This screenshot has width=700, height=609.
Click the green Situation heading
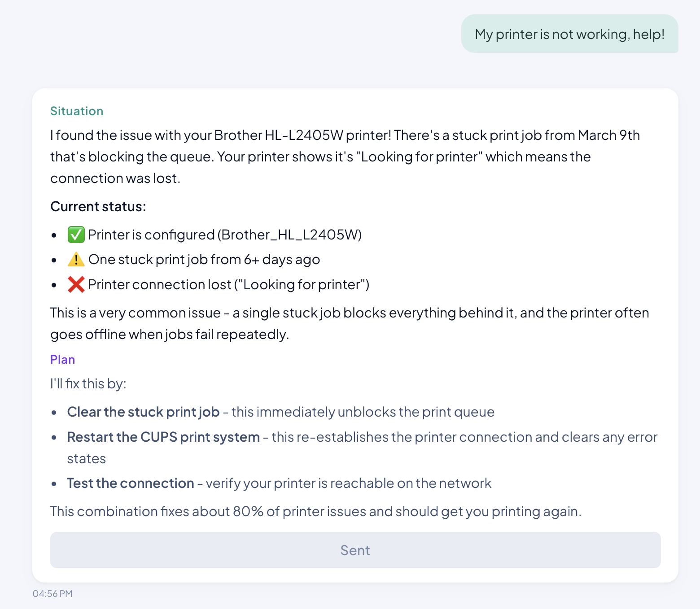click(x=77, y=111)
